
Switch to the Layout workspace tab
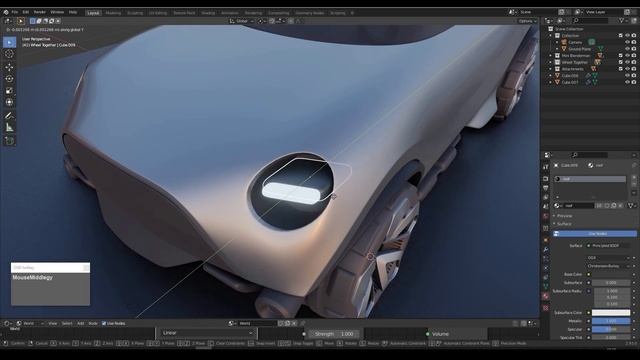pyautogui.click(x=93, y=13)
